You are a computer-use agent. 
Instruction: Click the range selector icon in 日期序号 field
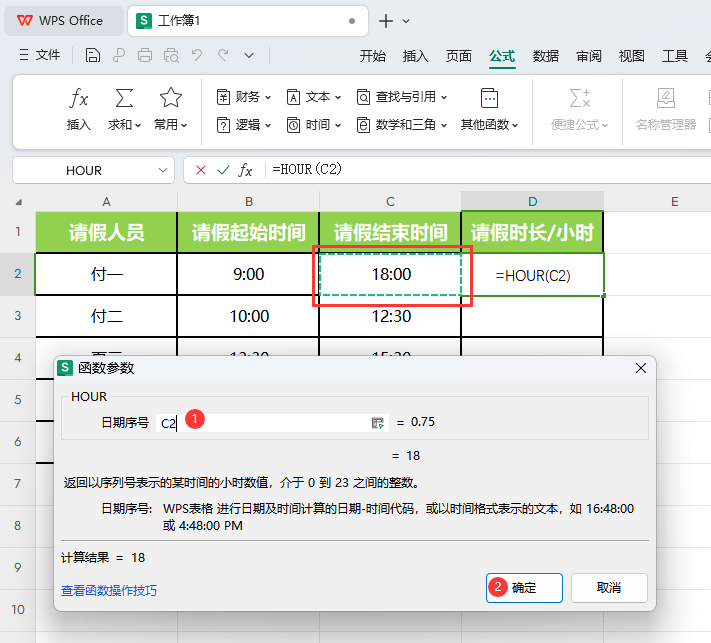coord(378,423)
